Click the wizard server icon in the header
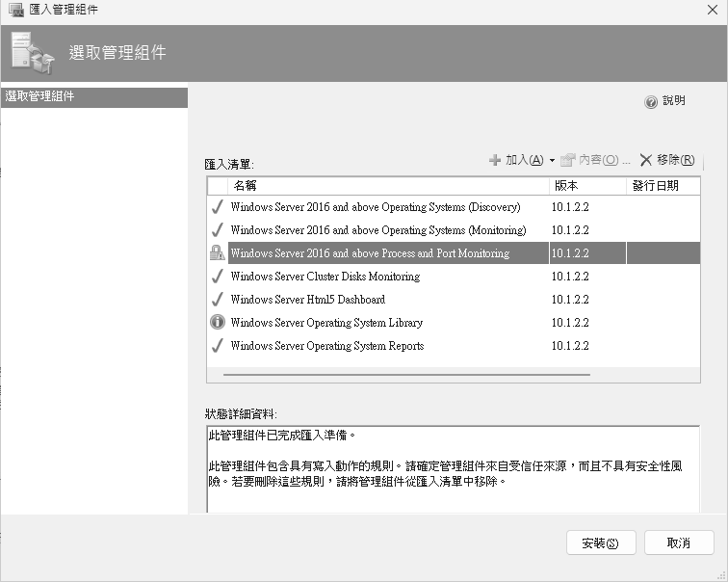 (x=32, y=53)
